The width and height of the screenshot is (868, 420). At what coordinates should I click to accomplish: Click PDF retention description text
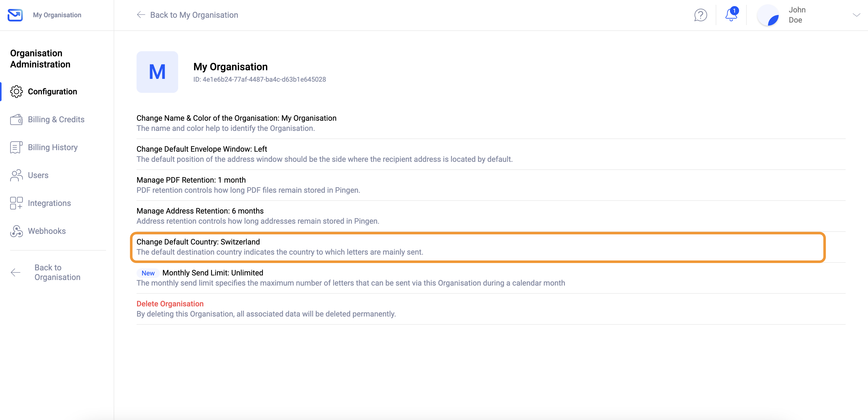click(248, 190)
